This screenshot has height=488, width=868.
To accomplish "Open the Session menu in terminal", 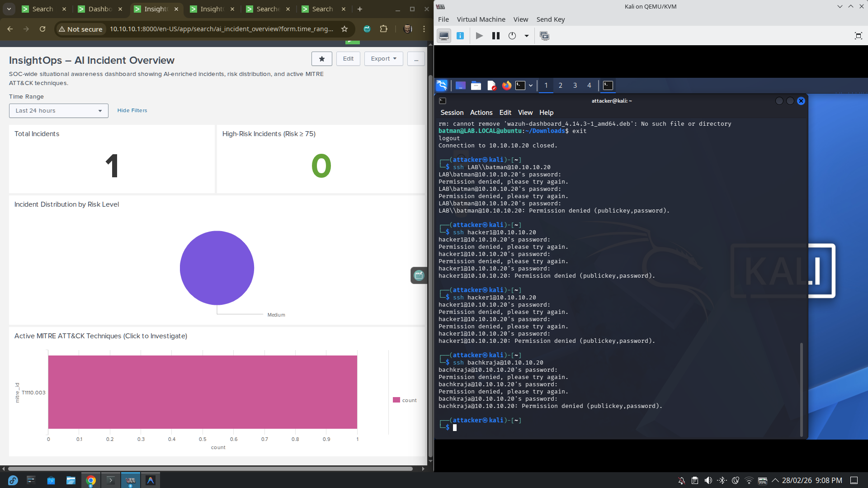I will pyautogui.click(x=452, y=113).
